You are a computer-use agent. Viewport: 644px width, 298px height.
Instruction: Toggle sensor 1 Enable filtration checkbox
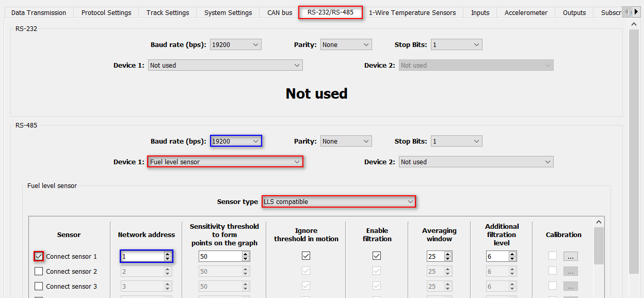[x=377, y=256]
